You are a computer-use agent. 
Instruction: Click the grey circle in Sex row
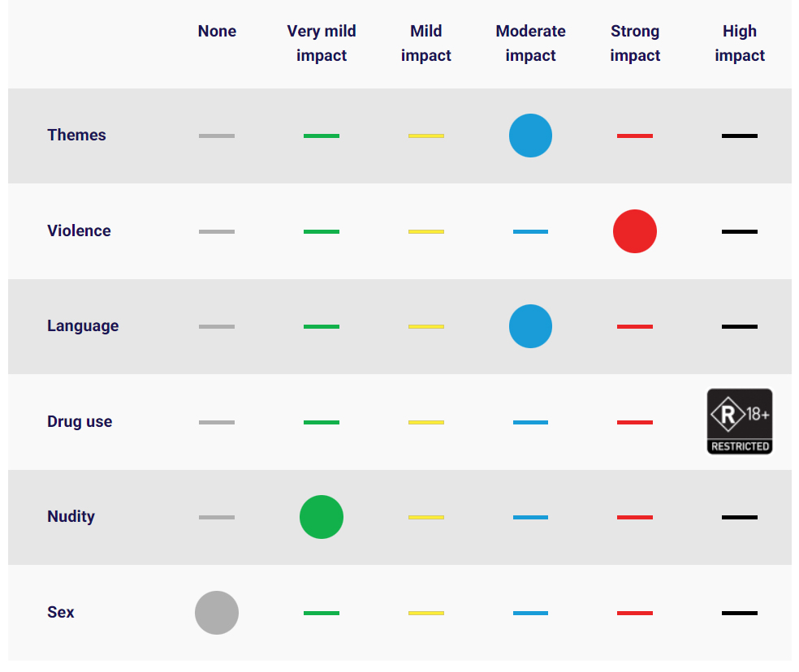[217, 613]
